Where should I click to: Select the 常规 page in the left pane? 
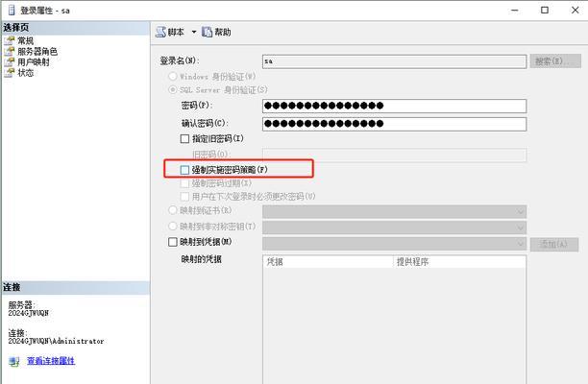[26, 40]
